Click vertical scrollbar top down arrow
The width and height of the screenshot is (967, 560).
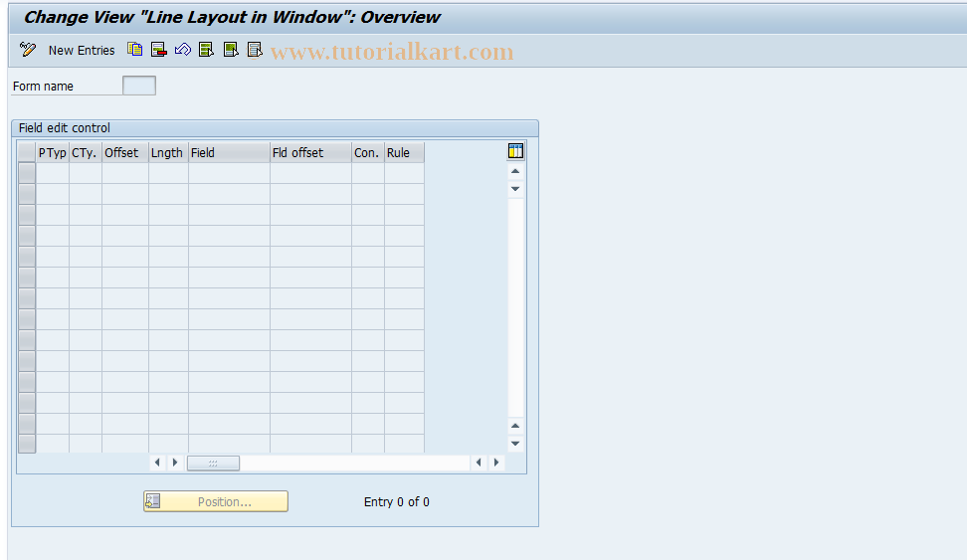(x=515, y=189)
